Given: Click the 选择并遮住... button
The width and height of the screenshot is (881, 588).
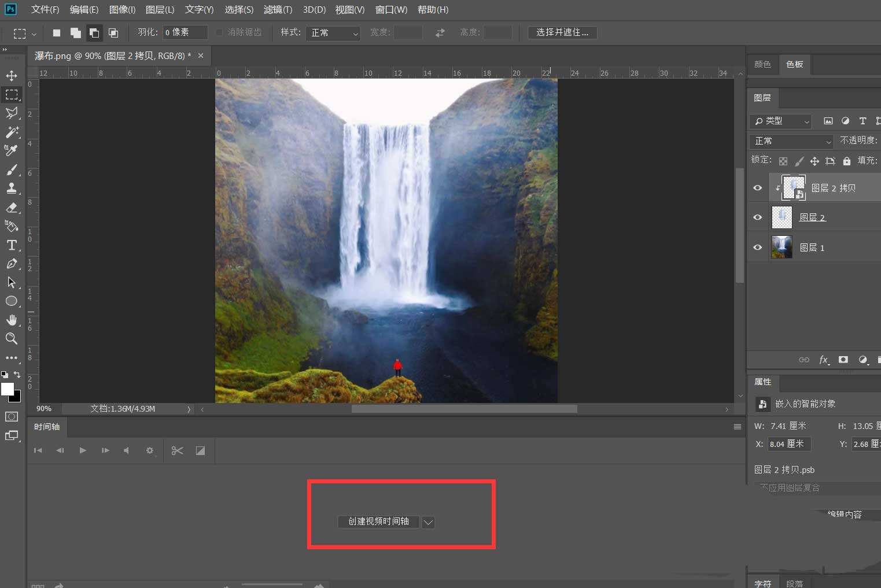Looking at the screenshot, I should point(562,32).
